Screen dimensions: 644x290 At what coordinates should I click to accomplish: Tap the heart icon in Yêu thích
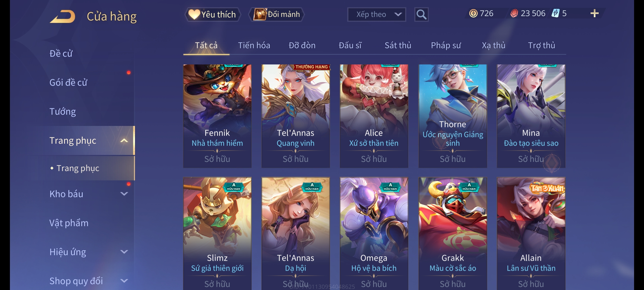[194, 14]
